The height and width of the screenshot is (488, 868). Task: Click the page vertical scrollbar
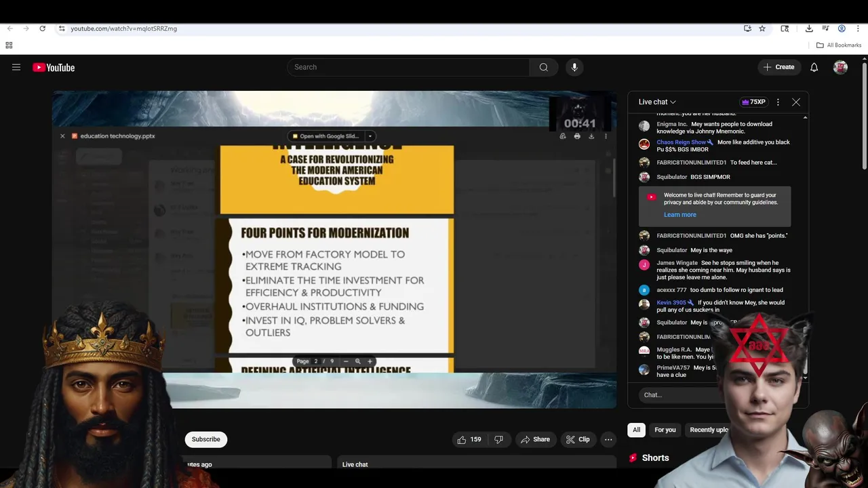pyautogui.click(x=864, y=115)
